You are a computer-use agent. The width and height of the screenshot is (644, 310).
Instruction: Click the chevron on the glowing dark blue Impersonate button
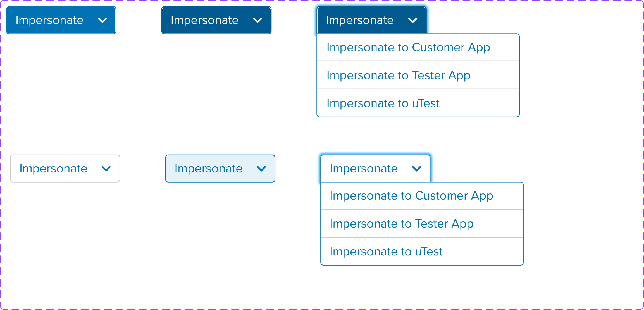coord(412,20)
